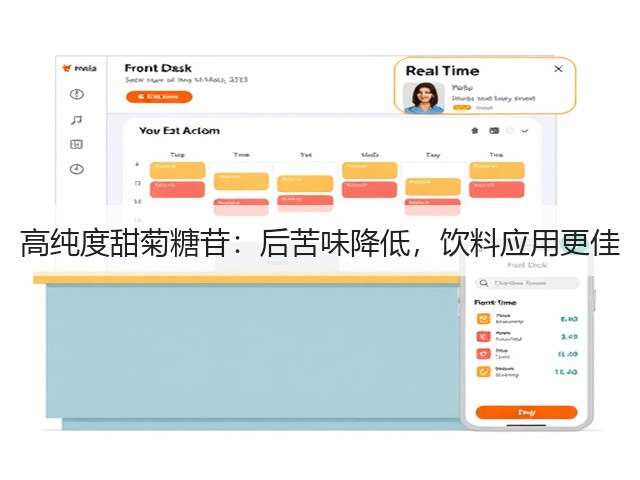Screen dimensions: 640x480
Task: Click the red icon beside 3.00 on phone
Action: tap(484, 336)
